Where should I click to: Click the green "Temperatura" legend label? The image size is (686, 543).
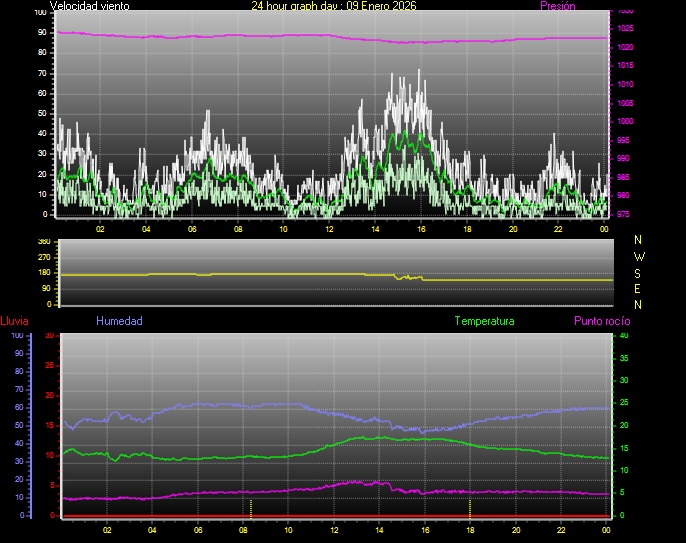[x=484, y=321]
